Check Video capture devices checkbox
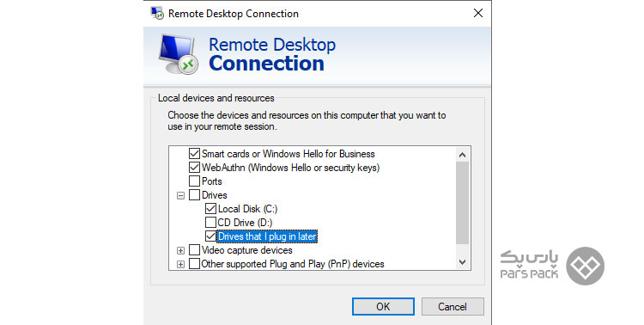The image size is (644, 325). 194,250
